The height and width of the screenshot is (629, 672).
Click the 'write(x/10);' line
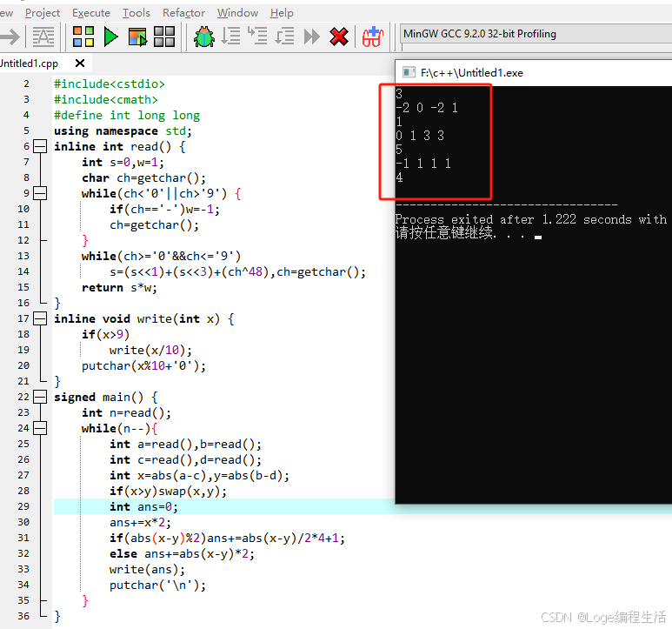point(151,350)
